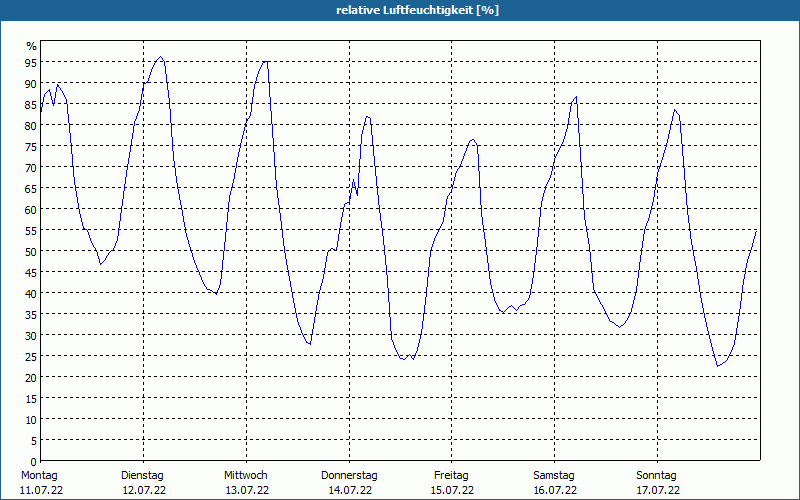Image resolution: width=800 pixels, height=500 pixels.
Task: Click the 'Sonntag' day label
Action: point(657,476)
